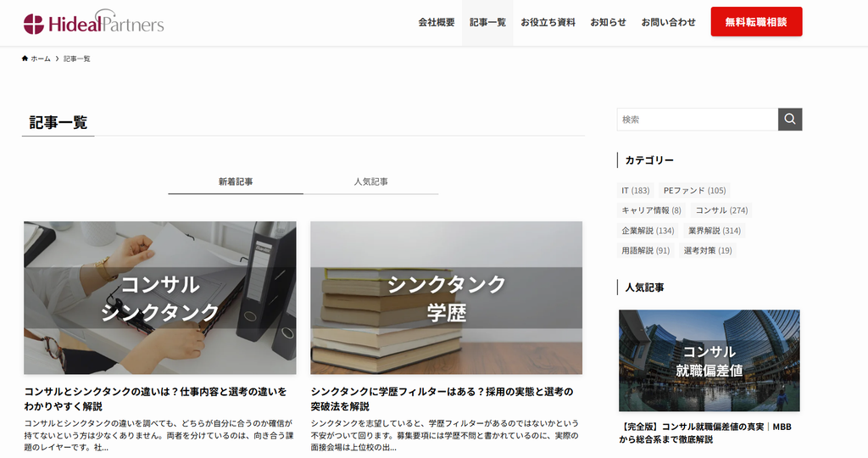Screen dimensions: 868x458
Task: Open the 選考対策 (19) category
Action: coord(708,250)
